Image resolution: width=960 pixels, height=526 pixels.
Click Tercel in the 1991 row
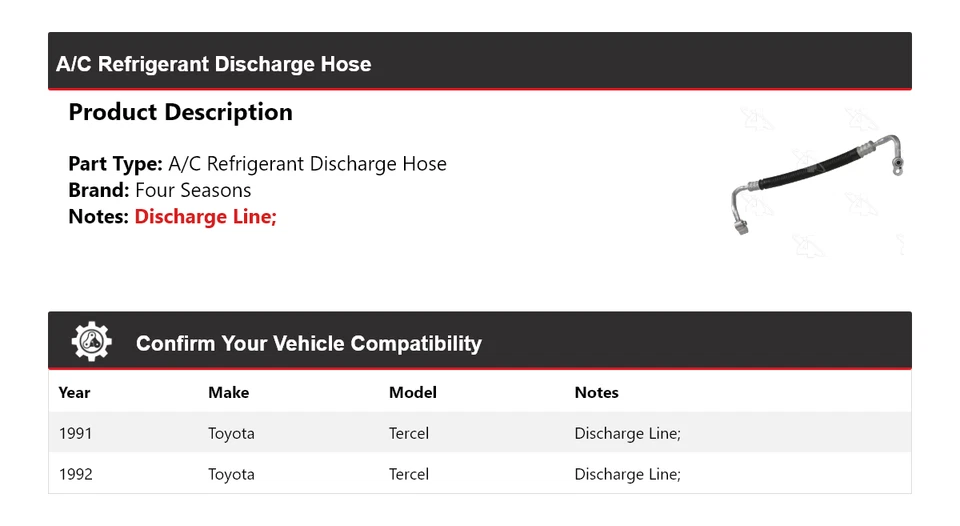click(x=408, y=433)
